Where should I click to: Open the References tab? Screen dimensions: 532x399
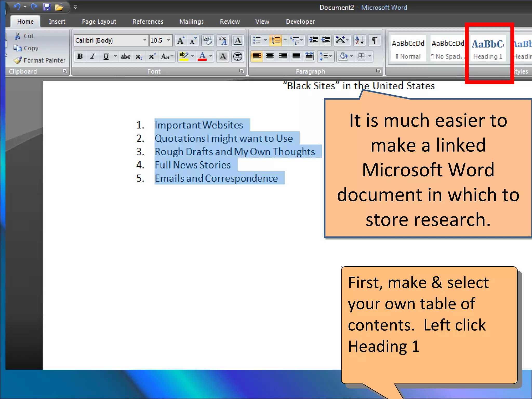[148, 22]
